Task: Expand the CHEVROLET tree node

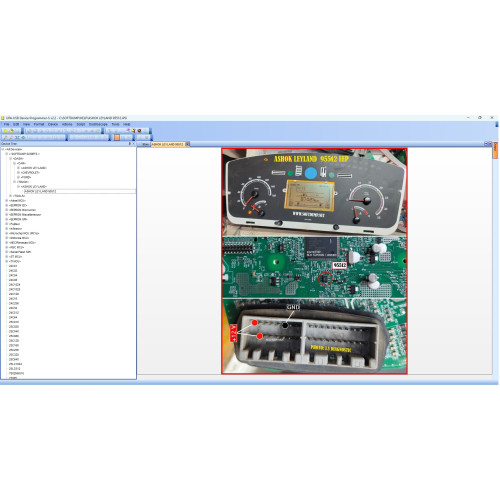Action: [x=18, y=173]
